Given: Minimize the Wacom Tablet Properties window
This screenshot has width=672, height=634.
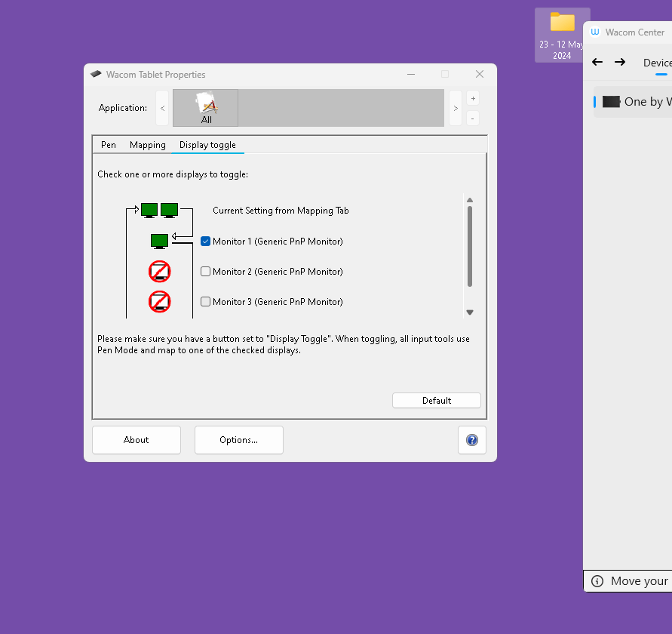Looking at the screenshot, I should (x=411, y=74).
